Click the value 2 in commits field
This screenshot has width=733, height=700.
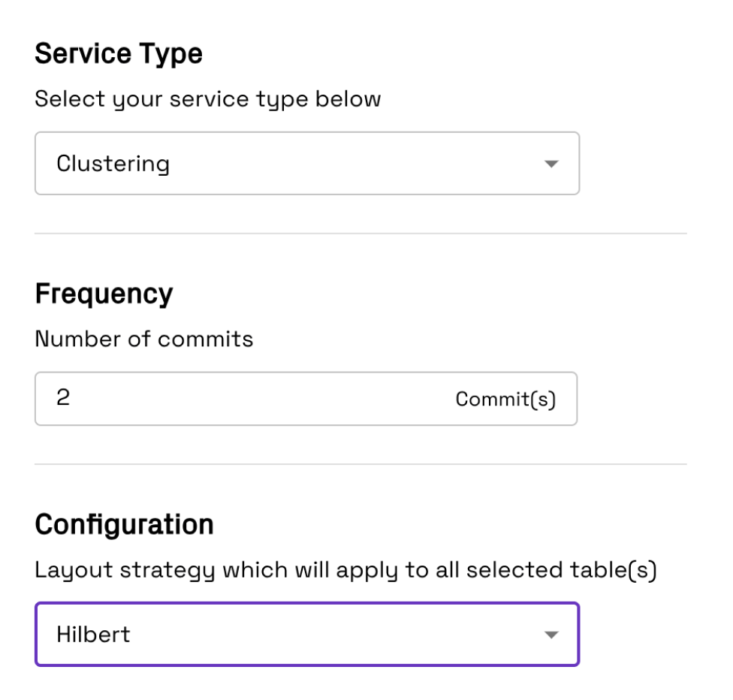coord(63,397)
